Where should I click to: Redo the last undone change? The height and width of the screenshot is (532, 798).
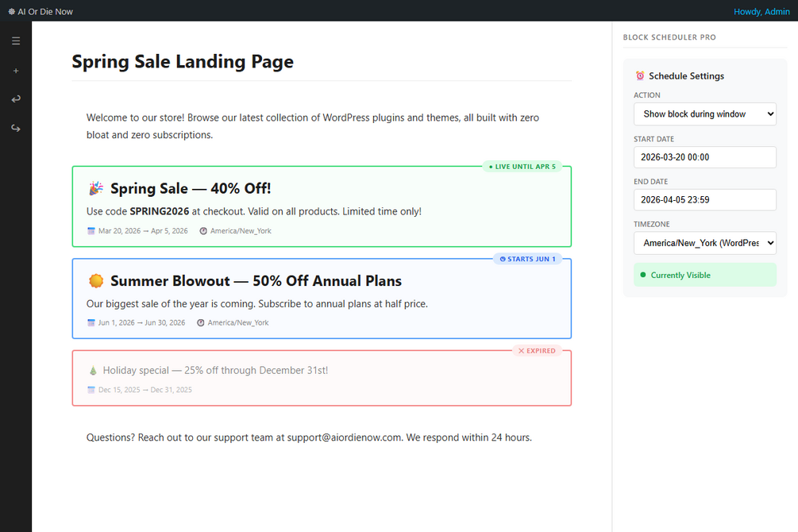click(16, 128)
